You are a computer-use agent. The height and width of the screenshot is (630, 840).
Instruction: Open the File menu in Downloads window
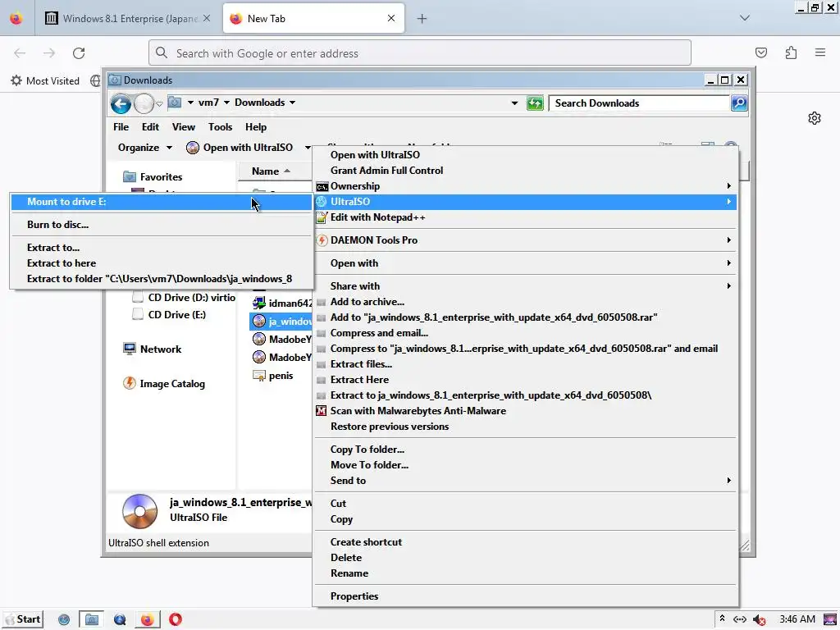(x=121, y=127)
